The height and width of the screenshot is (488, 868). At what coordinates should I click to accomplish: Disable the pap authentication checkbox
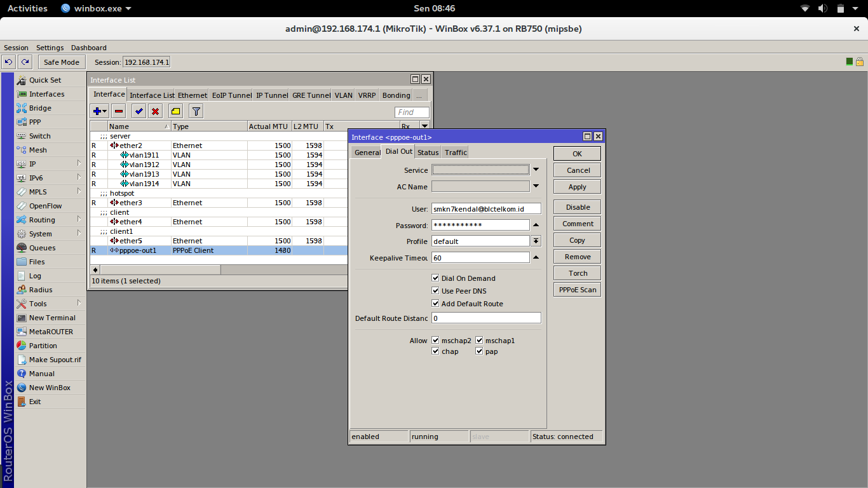point(480,351)
